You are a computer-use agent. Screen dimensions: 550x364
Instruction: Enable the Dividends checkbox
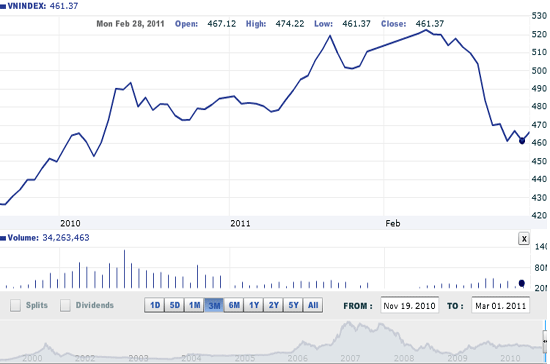65,305
